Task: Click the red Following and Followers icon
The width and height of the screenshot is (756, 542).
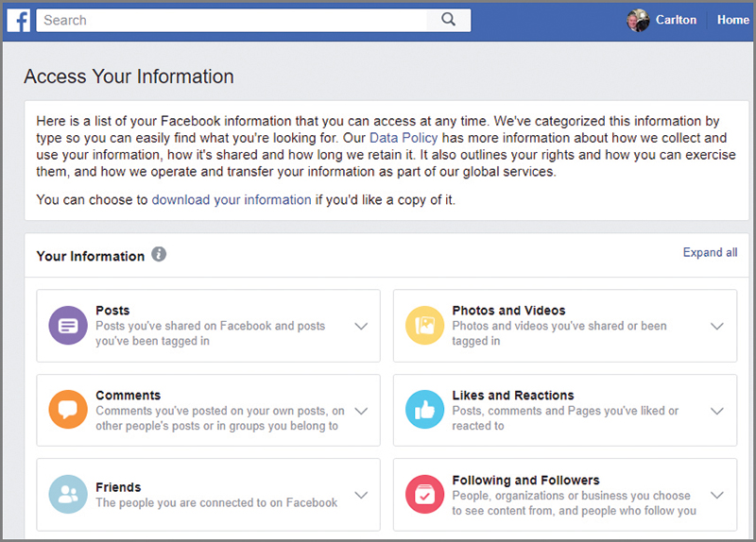Action: 425,495
